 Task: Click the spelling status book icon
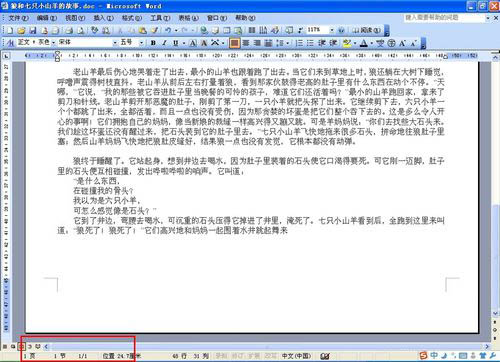(x=325, y=356)
